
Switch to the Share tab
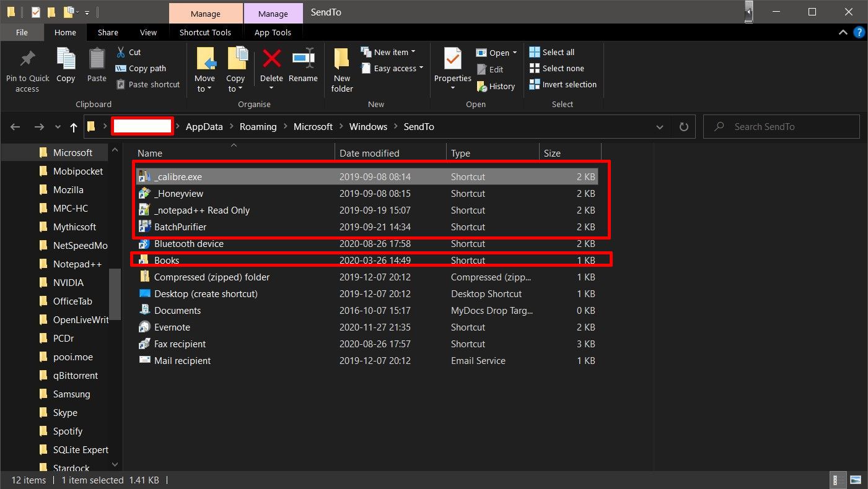(108, 32)
